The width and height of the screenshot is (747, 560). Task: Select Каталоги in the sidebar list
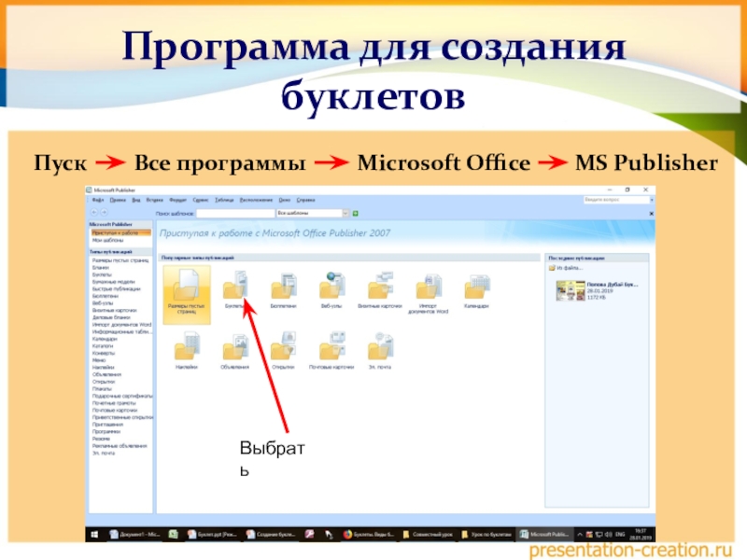click(x=103, y=346)
